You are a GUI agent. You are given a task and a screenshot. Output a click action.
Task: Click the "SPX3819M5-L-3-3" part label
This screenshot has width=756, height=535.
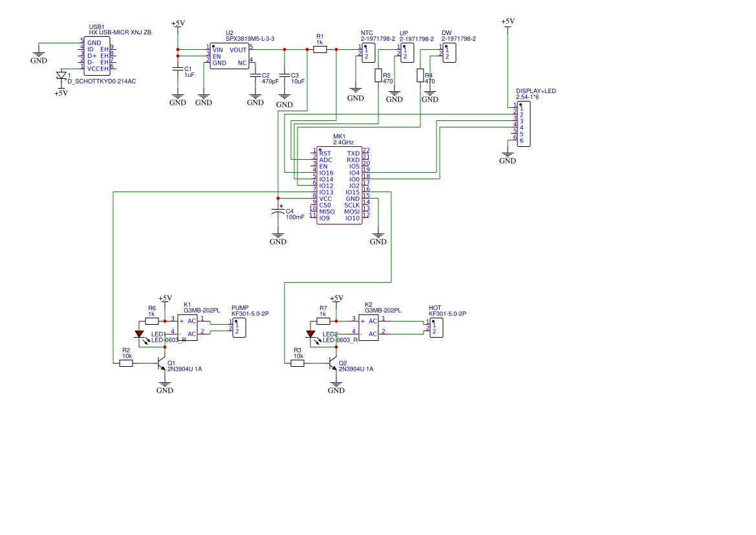[250, 39]
